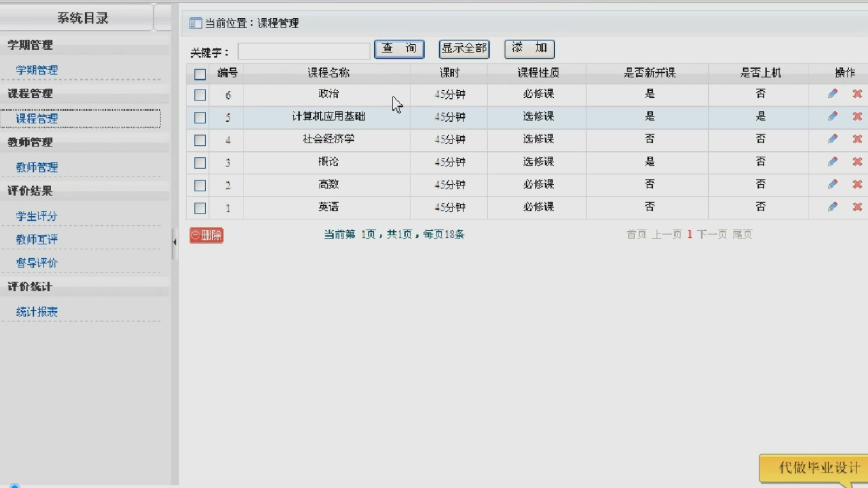Screen dimensions: 868x488
Task: Click the red X for 高数
Action: click(x=857, y=184)
